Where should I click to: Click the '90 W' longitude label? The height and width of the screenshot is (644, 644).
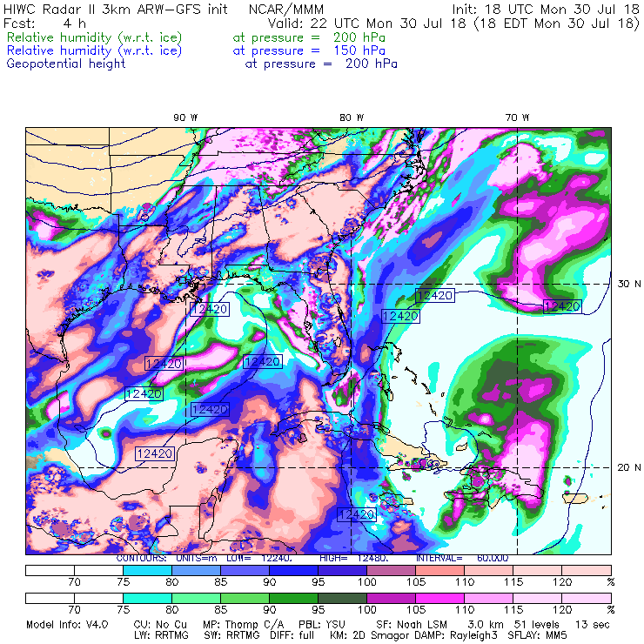tap(185, 117)
